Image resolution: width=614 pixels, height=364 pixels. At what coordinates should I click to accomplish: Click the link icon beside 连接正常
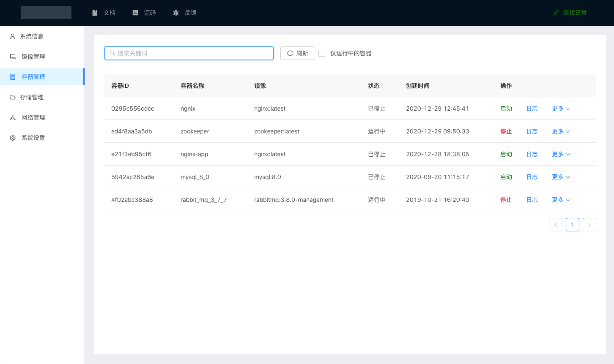pos(556,13)
